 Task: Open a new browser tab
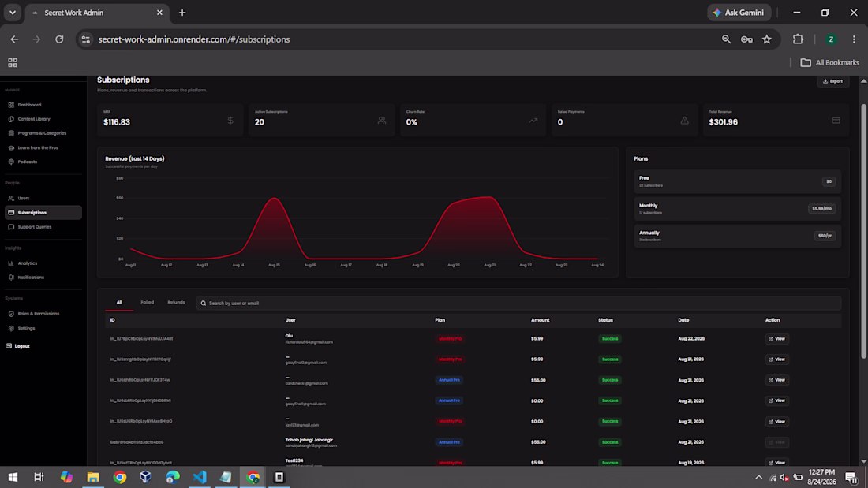click(x=182, y=12)
